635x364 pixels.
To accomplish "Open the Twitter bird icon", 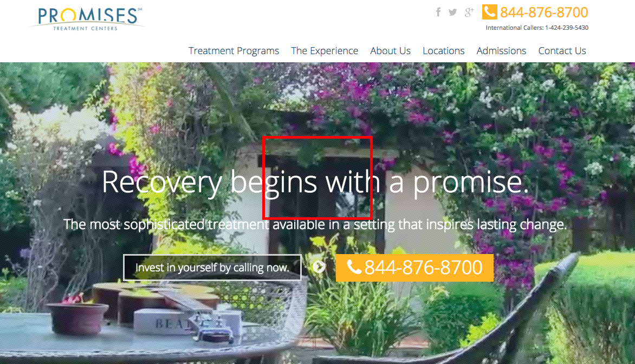I will (453, 12).
